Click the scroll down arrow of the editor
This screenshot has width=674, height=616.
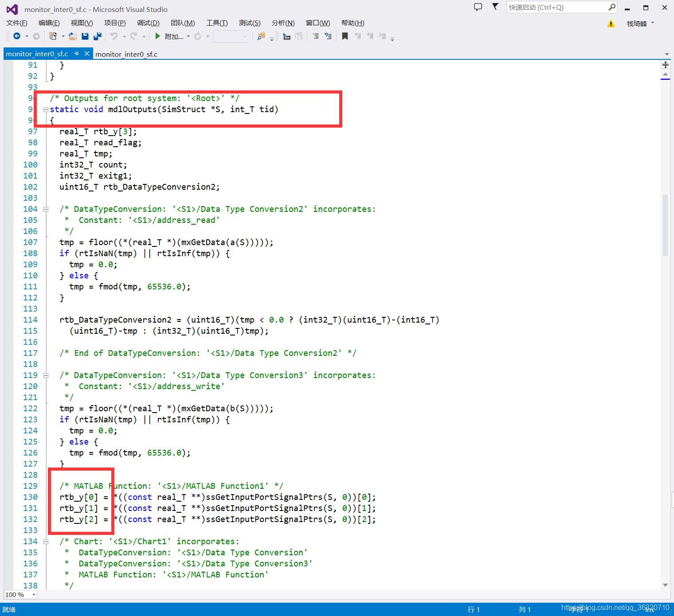pos(665,585)
